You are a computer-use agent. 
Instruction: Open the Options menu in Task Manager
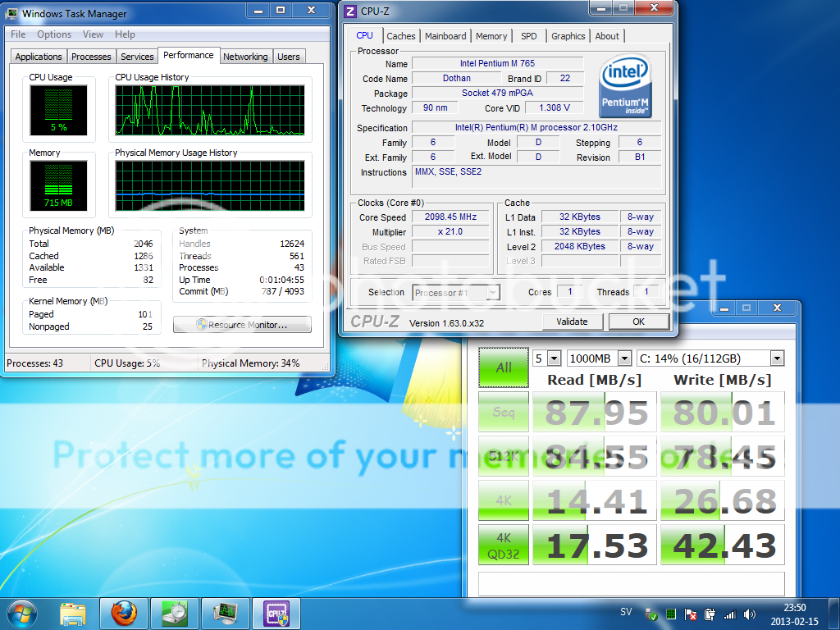[x=54, y=34]
